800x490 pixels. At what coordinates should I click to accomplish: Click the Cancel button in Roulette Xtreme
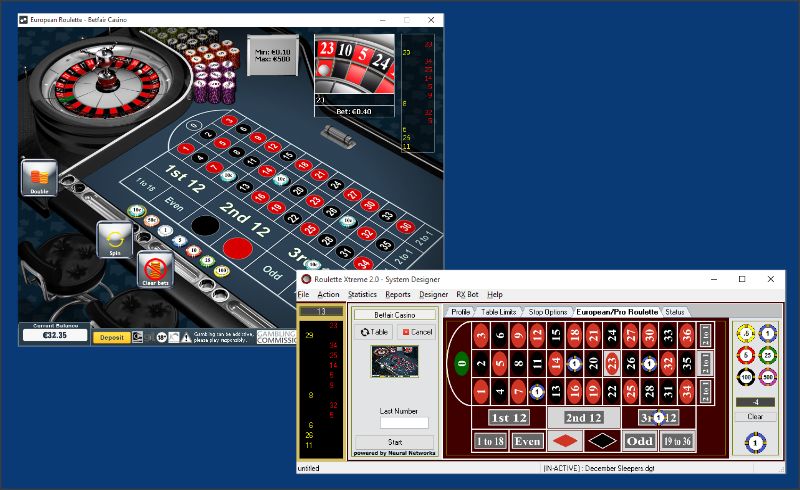click(417, 332)
